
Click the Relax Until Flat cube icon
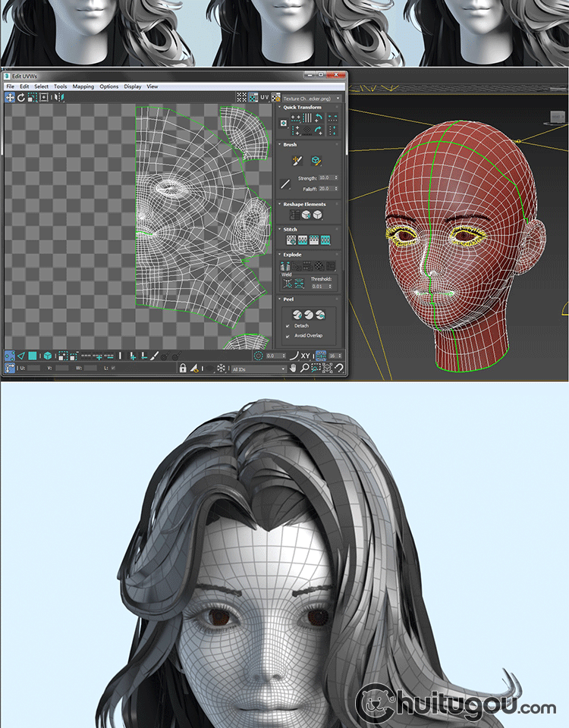coord(306,215)
